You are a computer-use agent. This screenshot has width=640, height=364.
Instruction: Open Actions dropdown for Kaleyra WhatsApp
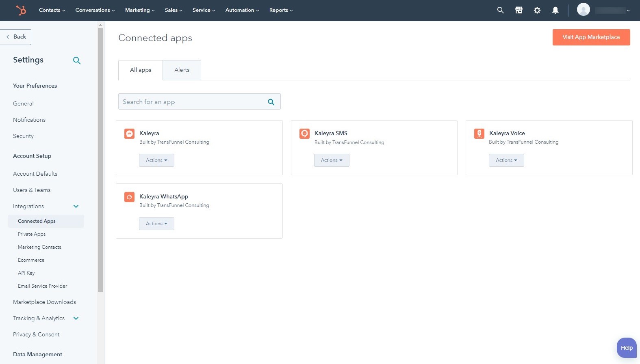click(156, 224)
